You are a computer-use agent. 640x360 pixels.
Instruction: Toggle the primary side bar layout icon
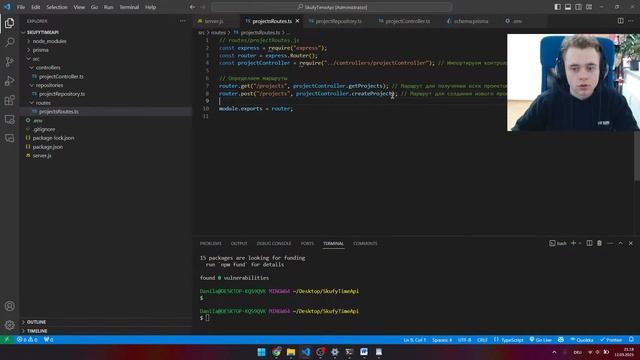click(x=558, y=7)
